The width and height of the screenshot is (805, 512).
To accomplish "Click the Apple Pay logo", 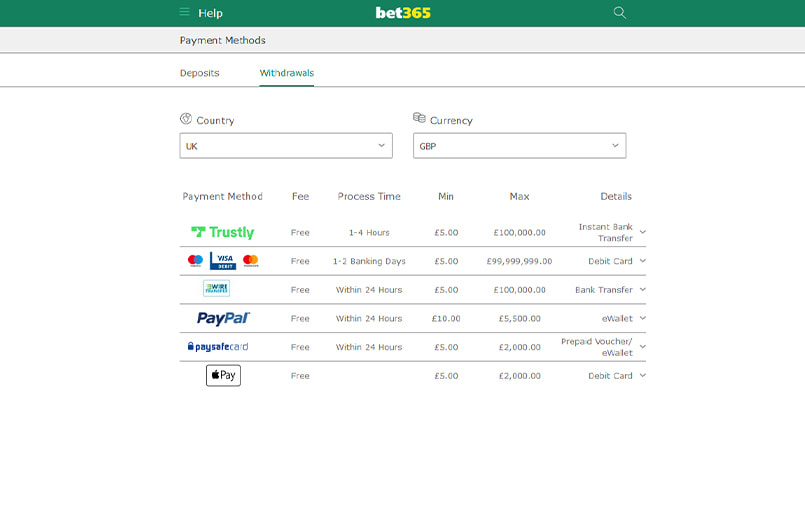I will click(x=223, y=375).
